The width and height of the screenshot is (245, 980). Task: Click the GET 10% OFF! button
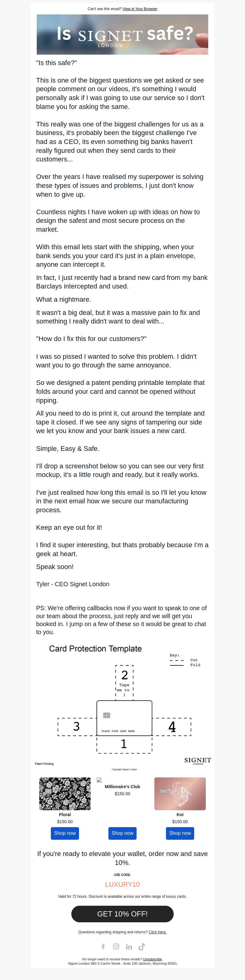pos(122,913)
